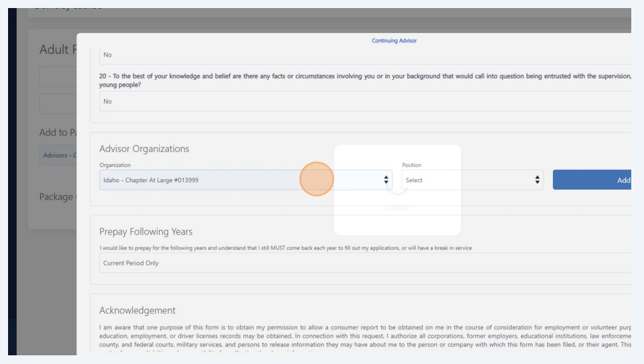Open the Organization dropdown showing Idaho Chapter At Large

[x=246, y=180]
